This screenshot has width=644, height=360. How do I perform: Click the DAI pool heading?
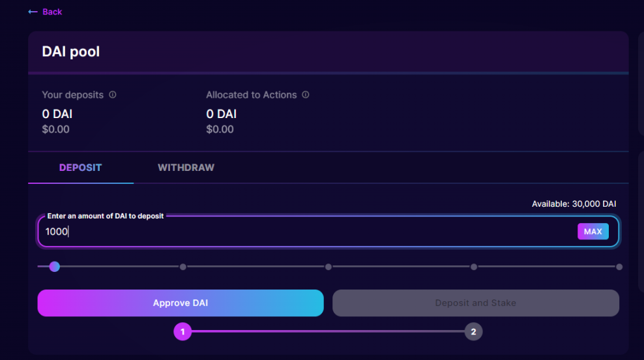[x=71, y=52]
